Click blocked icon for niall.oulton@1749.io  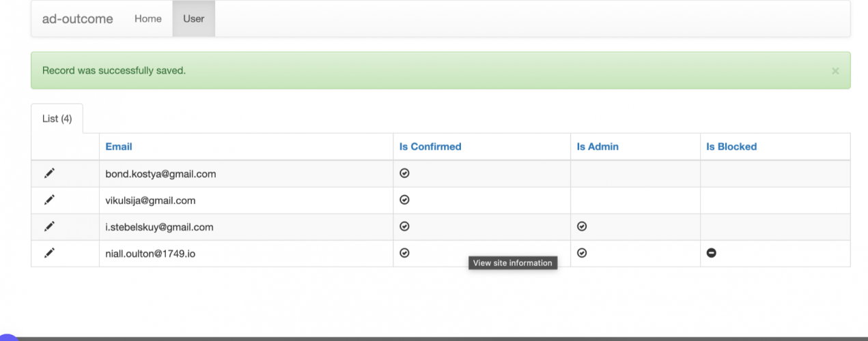712,253
